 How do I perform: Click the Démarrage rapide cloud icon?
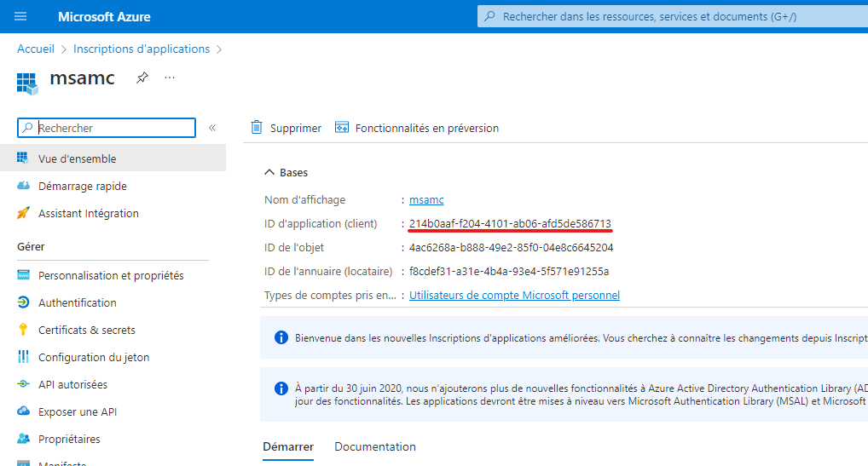(23, 185)
